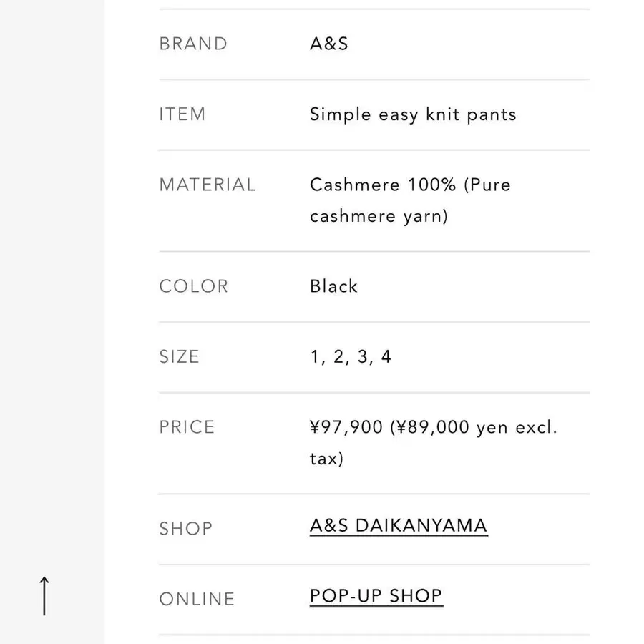Select the 'Simple easy knit pants' text

click(413, 114)
